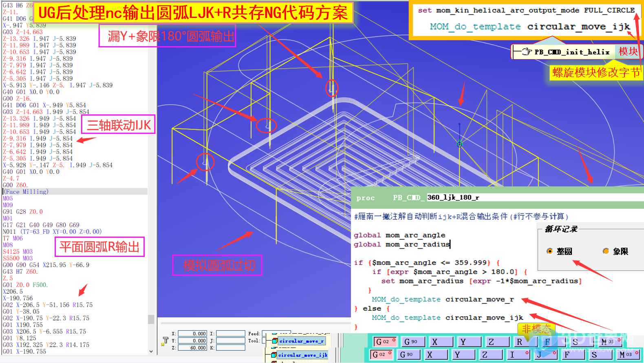Click the line G01 Z0.0 F500.
Screen dimensions: 644x363
(25, 285)
